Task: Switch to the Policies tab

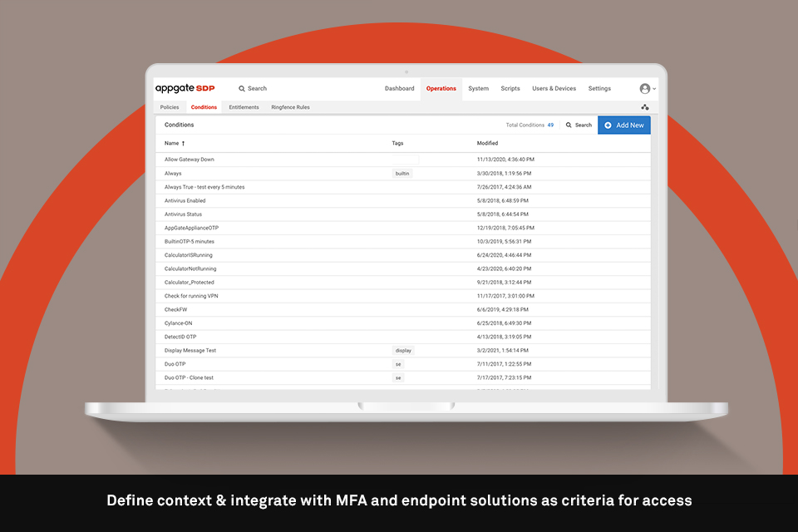Action: pyautogui.click(x=170, y=107)
